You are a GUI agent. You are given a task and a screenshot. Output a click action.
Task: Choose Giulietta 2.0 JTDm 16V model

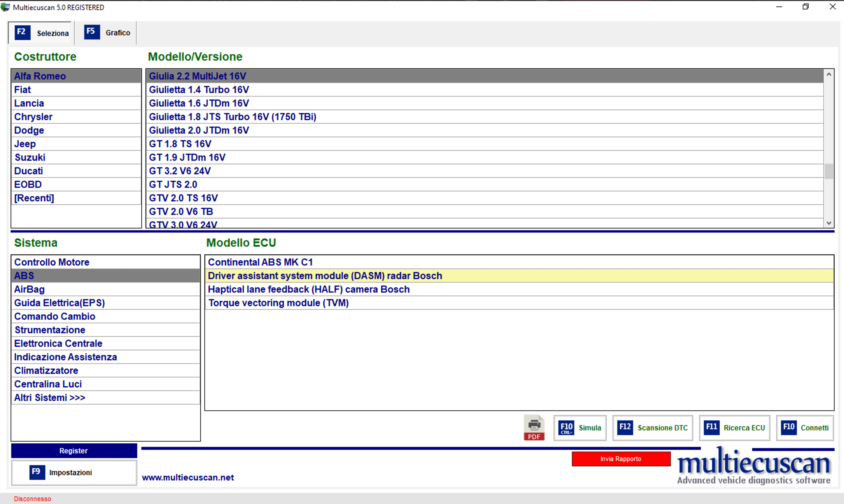coord(199,130)
